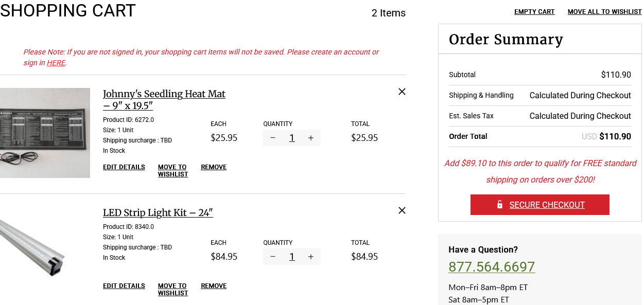
Task: Increase LED Strip Light quantity with plus
Action: click(311, 257)
